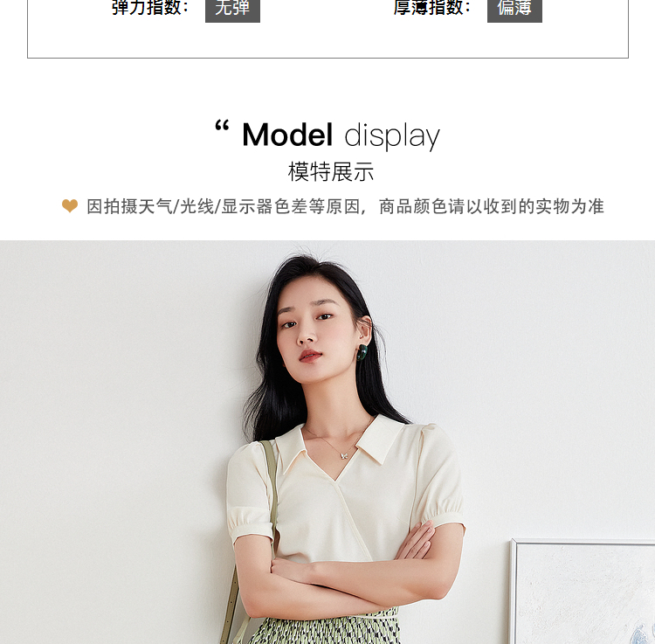
Task: Click the model's green earring
Action: click(362, 353)
